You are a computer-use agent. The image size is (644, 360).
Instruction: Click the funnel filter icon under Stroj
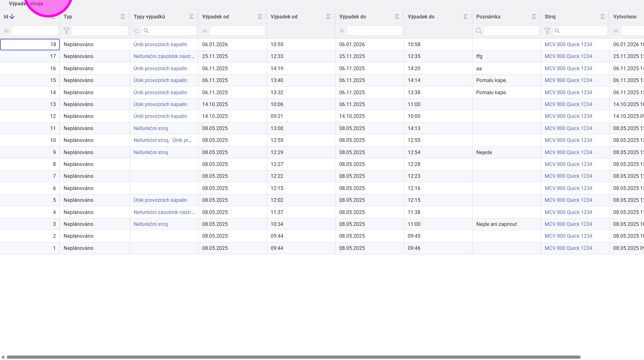(547, 31)
